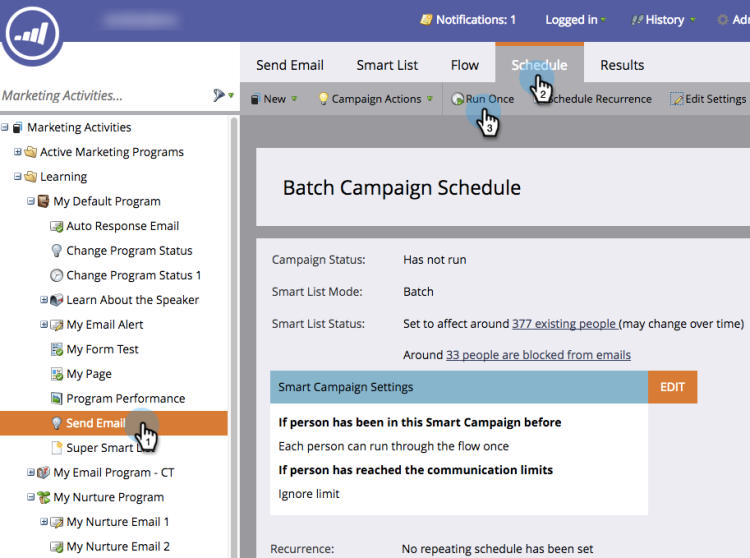Click the Smart Campaign Settings header
The height and width of the screenshot is (558, 750).
pyautogui.click(x=459, y=387)
